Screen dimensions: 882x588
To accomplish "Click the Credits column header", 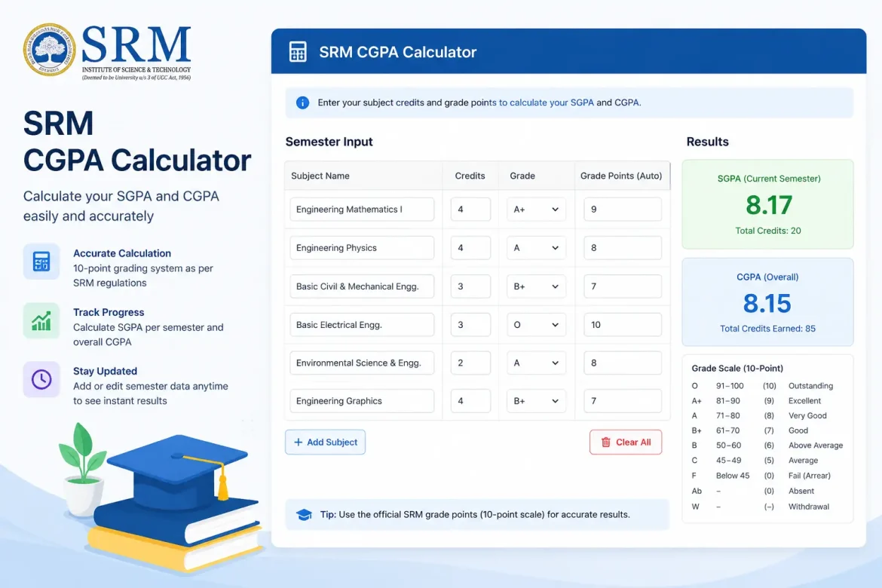I will 470,176.
